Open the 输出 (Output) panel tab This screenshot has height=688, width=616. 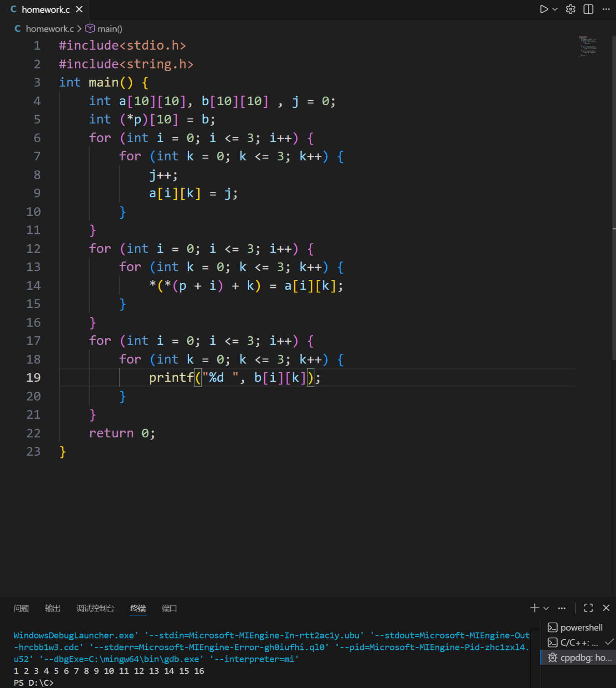[x=53, y=608]
